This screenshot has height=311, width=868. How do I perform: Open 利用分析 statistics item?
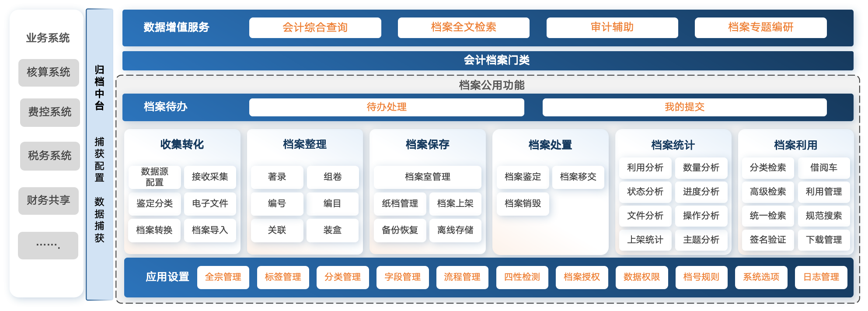coord(645,168)
